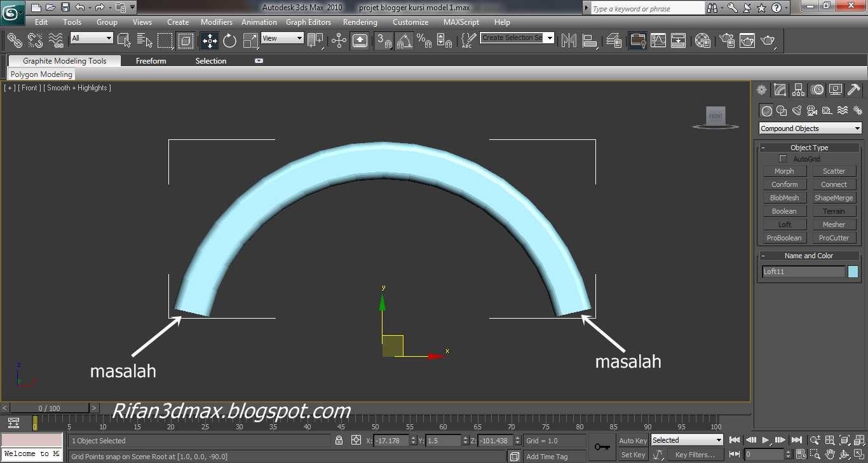Activate the Select and Rotate tool
The width and height of the screenshot is (868, 463).
click(x=230, y=41)
